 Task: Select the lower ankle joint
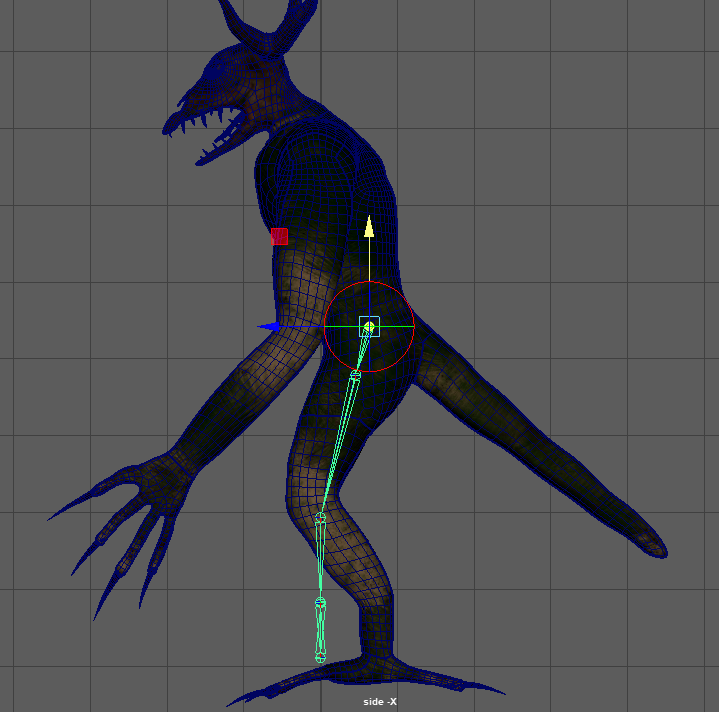point(321,604)
